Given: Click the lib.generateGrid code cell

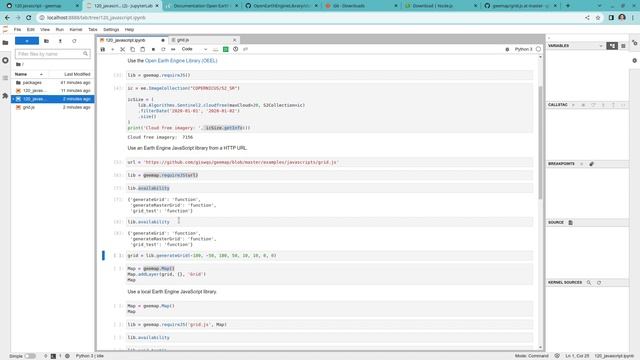Looking at the screenshot, I should pos(329,256).
